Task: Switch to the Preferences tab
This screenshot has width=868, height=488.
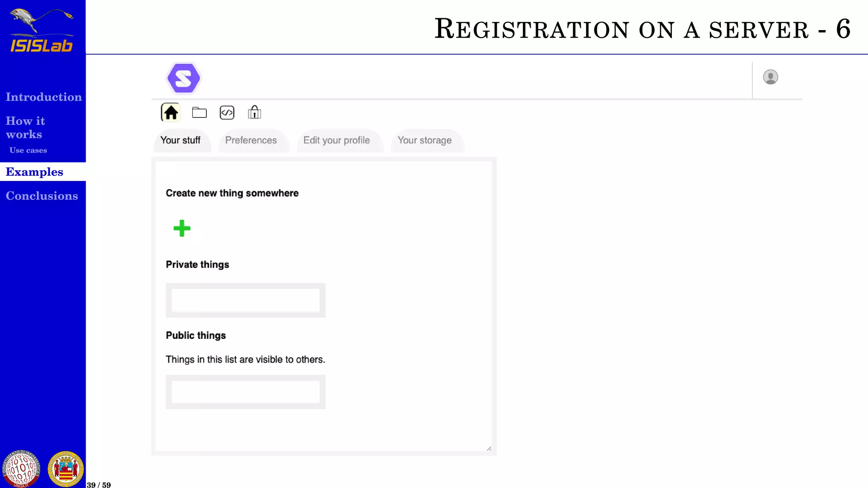Action: pyautogui.click(x=251, y=140)
